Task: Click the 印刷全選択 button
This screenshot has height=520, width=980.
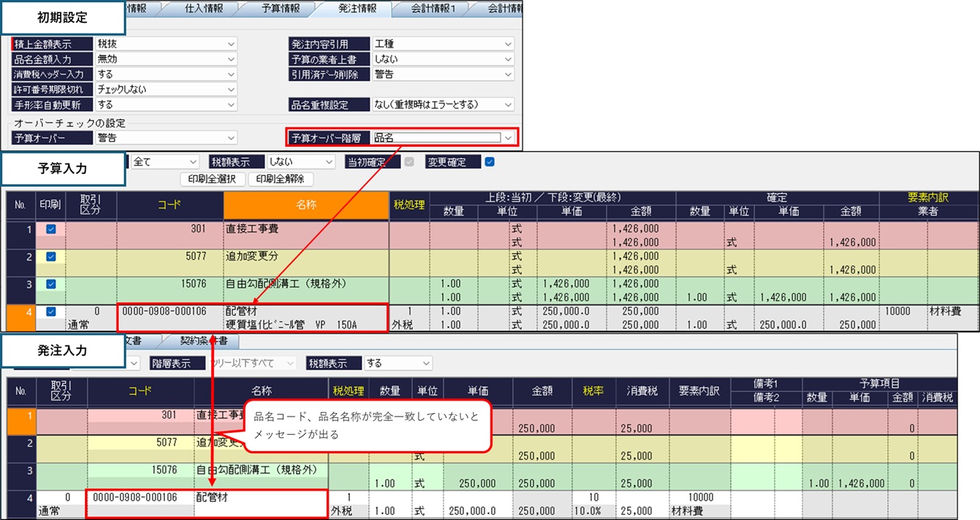Action: (x=212, y=179)
